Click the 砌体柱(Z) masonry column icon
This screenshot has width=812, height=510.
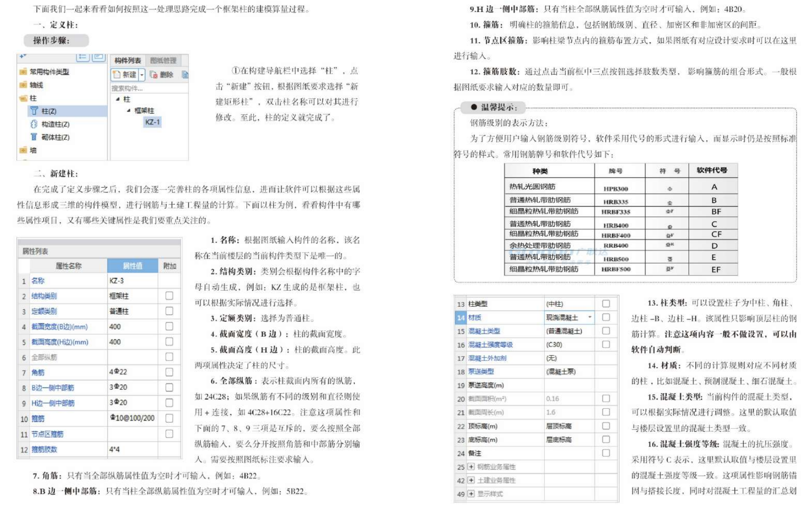point(34,137)
